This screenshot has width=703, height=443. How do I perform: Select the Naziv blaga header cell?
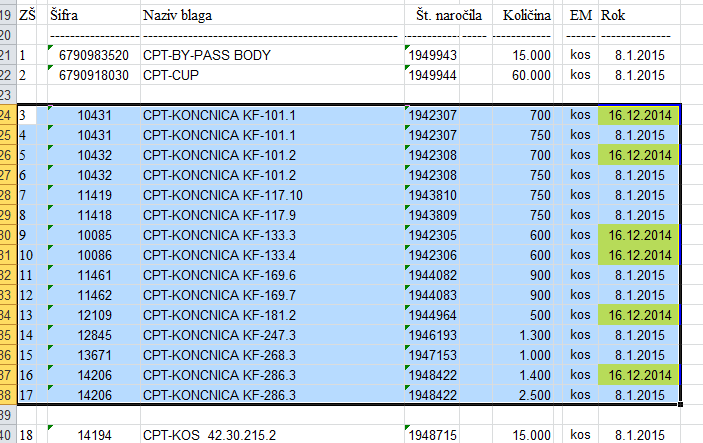[270, 17]
